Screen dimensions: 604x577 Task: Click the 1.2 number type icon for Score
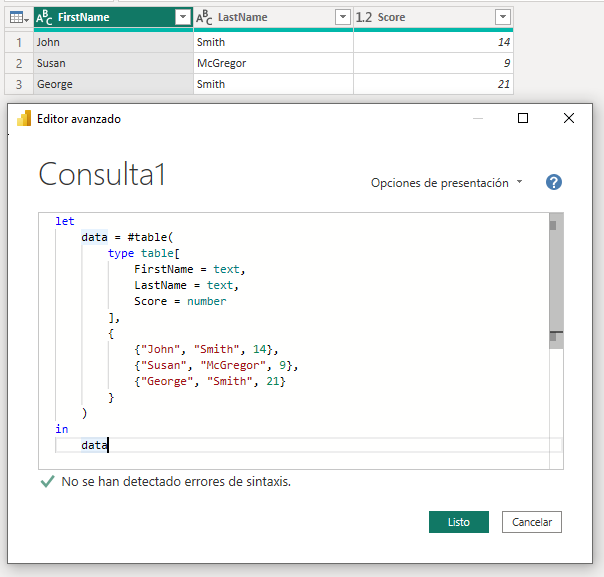(x=364, y=17)
